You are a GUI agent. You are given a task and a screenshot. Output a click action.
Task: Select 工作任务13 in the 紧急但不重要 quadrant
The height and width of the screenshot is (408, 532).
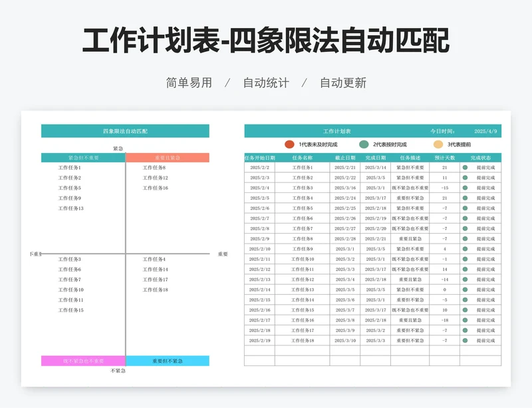tap(70, 208)
